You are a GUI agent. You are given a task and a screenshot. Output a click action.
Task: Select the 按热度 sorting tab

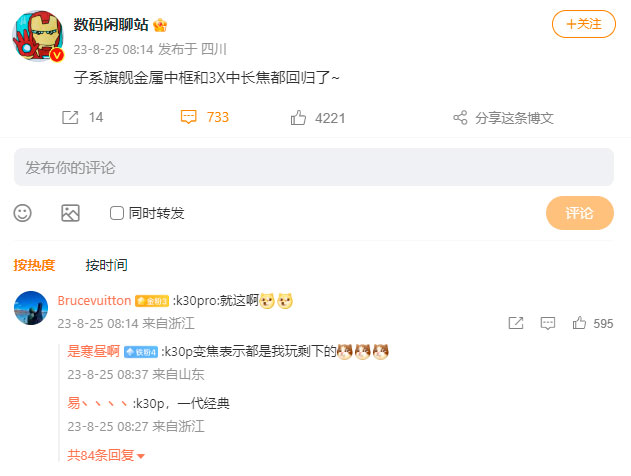click(x=34, y=265)
